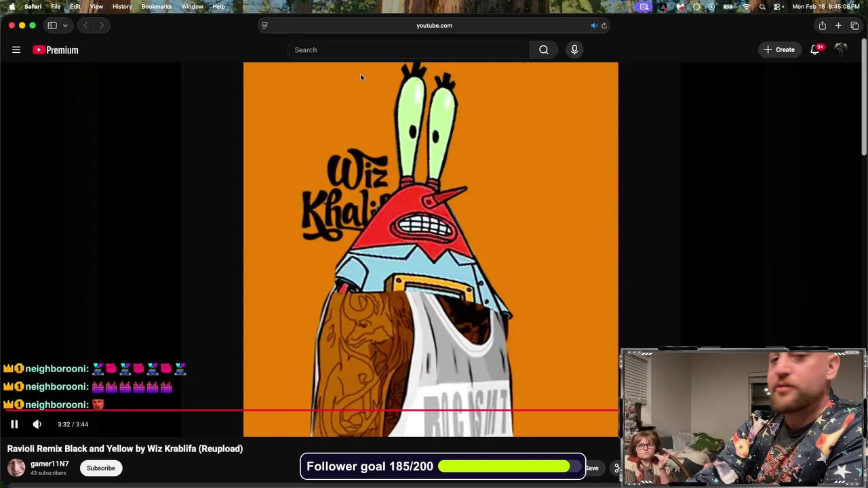Click the 3:32 / 3:44 time display
Screen dimensions: 868x488
point(73,424)
